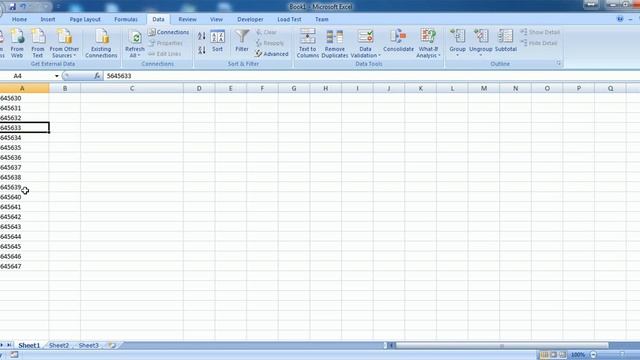Switch to Sheet3 tab

coord(89,345)
